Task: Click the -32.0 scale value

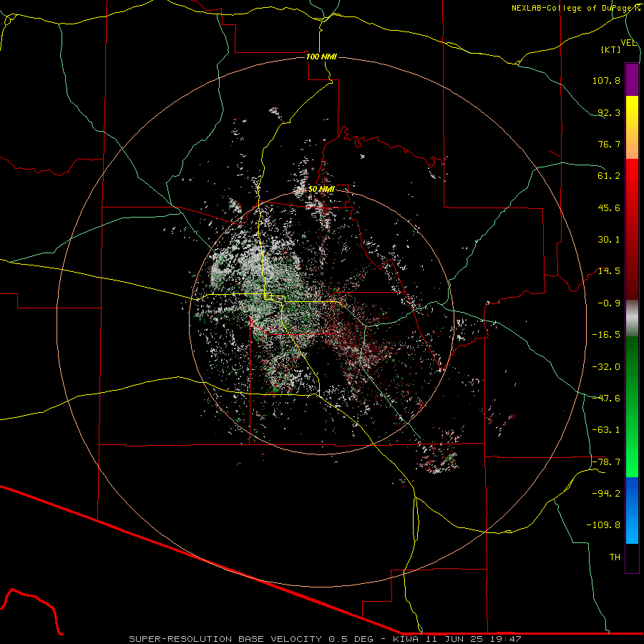Action: coord(606,367)
